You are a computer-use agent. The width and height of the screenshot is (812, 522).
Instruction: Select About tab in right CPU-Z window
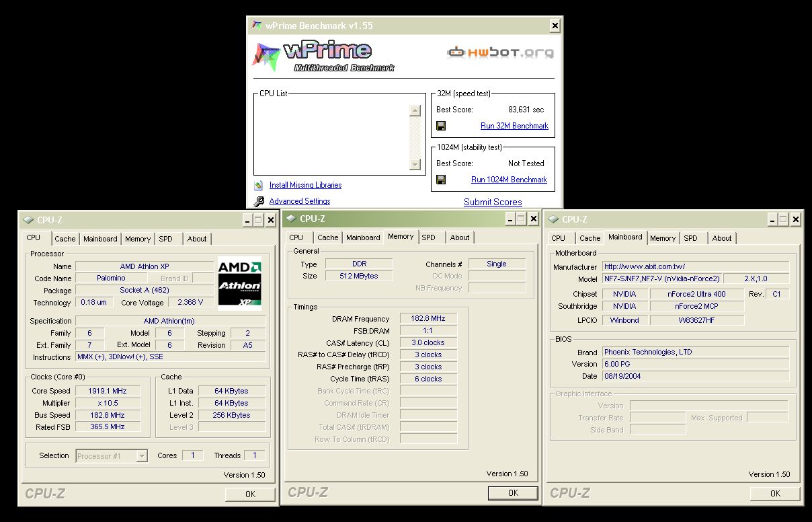722,238
